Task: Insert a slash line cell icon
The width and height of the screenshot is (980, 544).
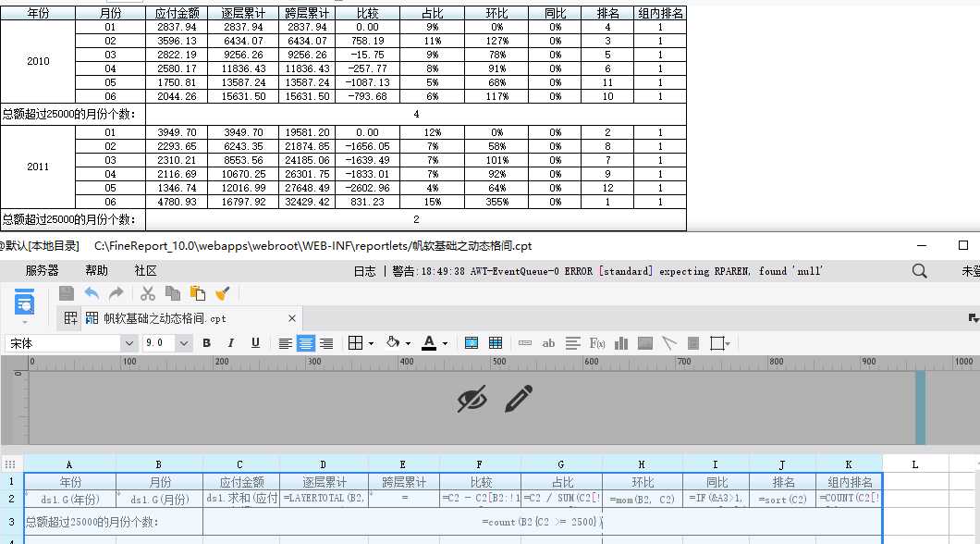Action: coord(669,343)
